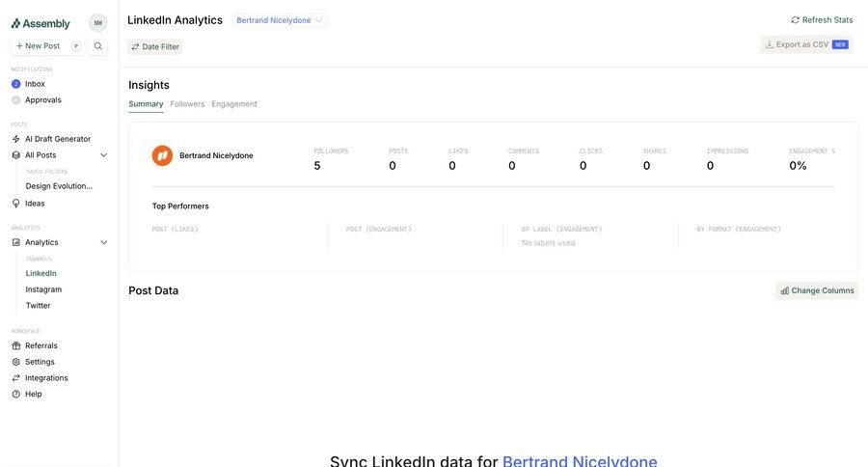Open the AI Draft Generator
Viewport: 868px width, 467px height.
(x=57, y=139)
